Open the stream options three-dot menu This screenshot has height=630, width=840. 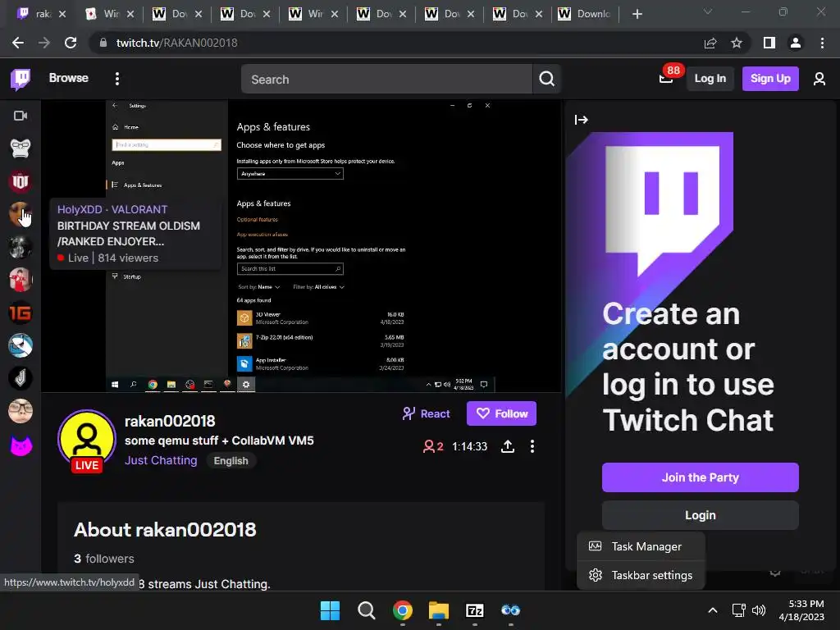click(x=532, y=446)
